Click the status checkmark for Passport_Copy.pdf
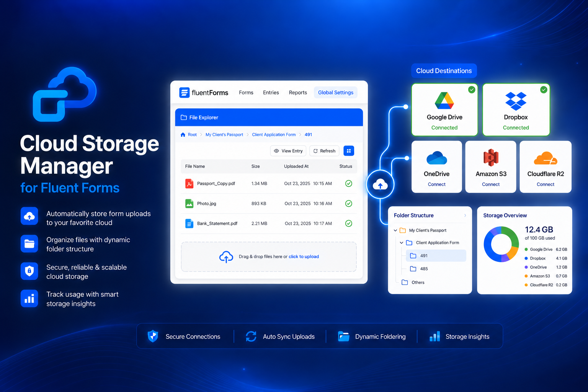 (x=349, y=184)
